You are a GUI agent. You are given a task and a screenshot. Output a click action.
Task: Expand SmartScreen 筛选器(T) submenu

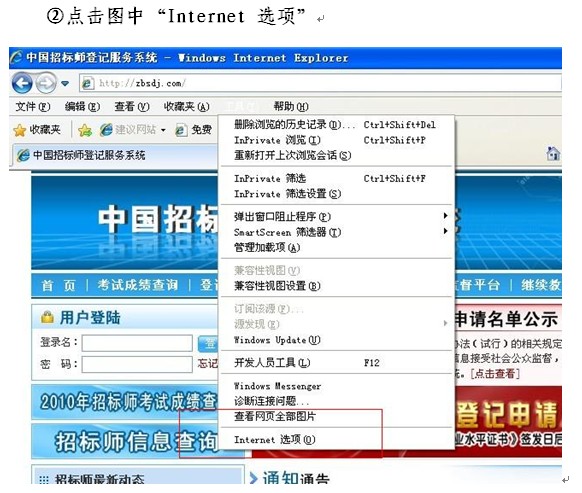pos(336,232)
